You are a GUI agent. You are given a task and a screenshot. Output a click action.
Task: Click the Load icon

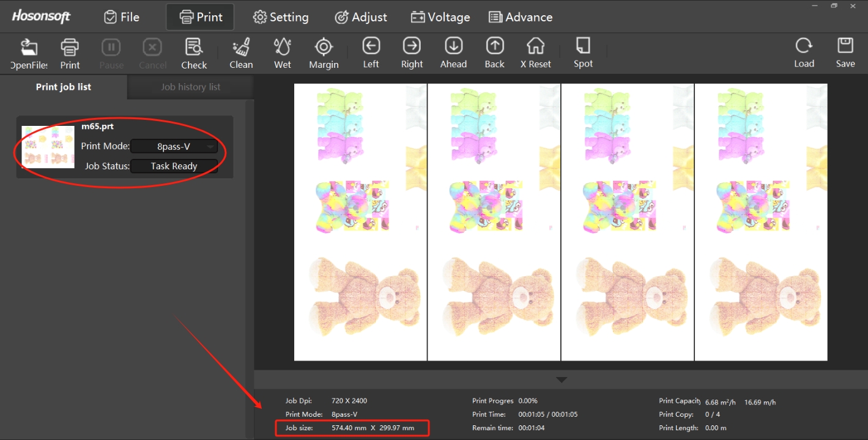click(x=804, y=46)
